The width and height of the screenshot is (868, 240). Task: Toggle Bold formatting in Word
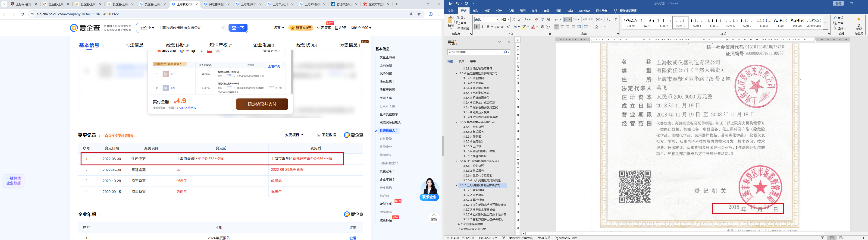point(477,27)
